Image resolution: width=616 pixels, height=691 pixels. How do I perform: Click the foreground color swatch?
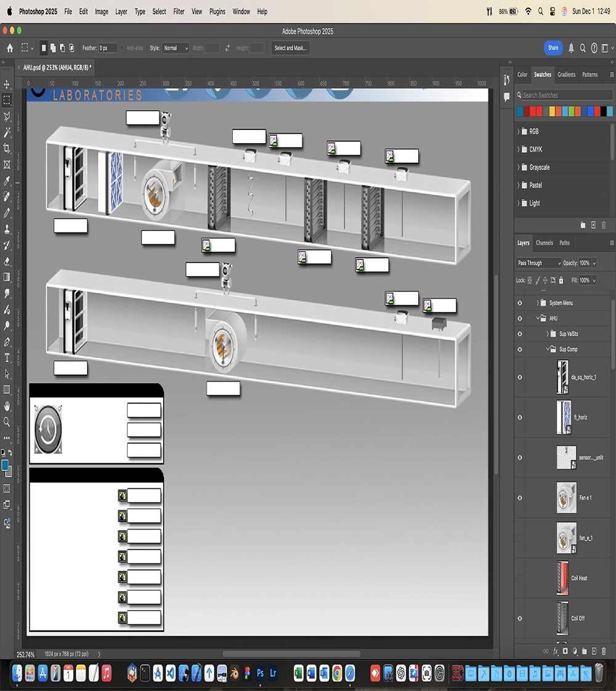click(x=5, y=465)
